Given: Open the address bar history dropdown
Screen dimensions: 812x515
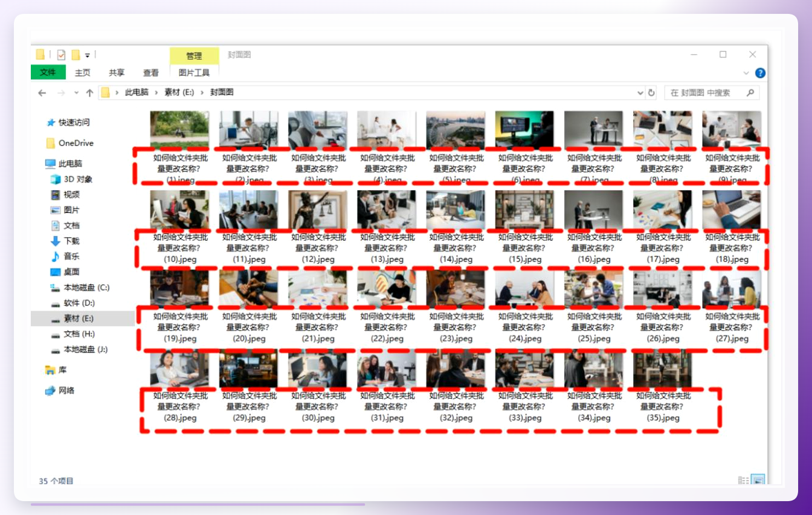Looking at the screenshot, I should click(640, 93).
